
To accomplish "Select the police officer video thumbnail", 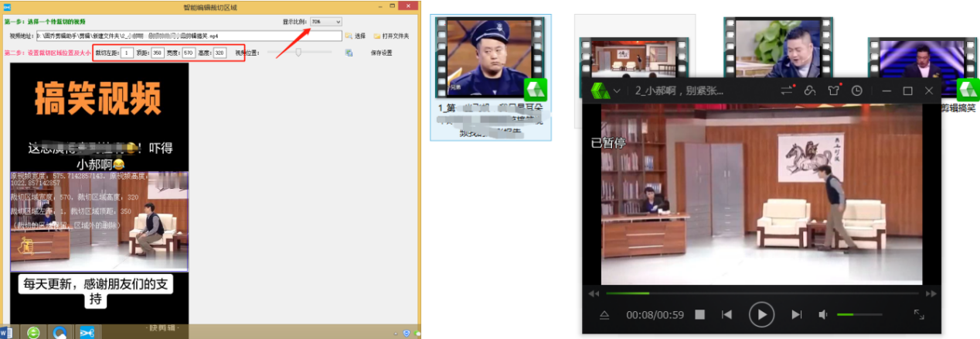I will (x=491, y=58).
